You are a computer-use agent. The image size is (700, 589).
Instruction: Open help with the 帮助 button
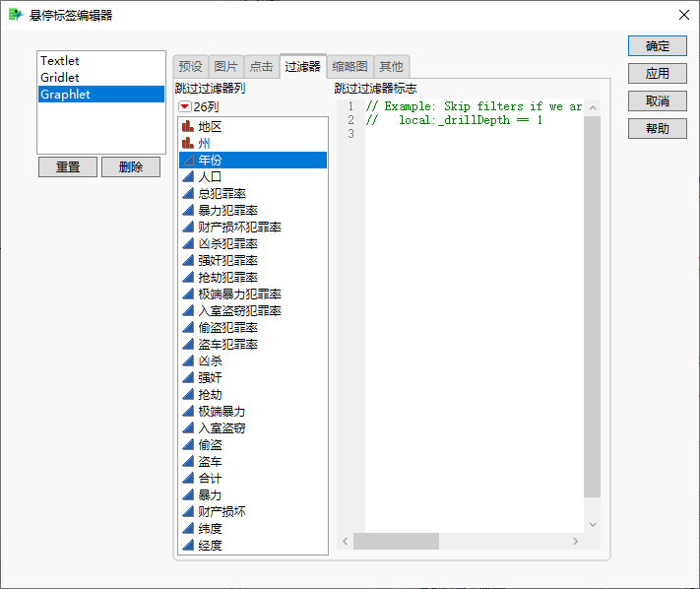click(657, 129)
